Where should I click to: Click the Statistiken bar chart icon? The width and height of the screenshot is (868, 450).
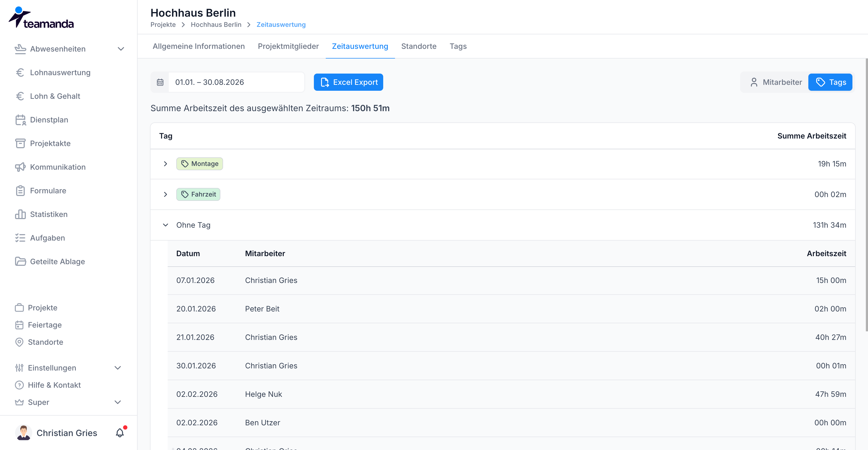click(20, 214)
